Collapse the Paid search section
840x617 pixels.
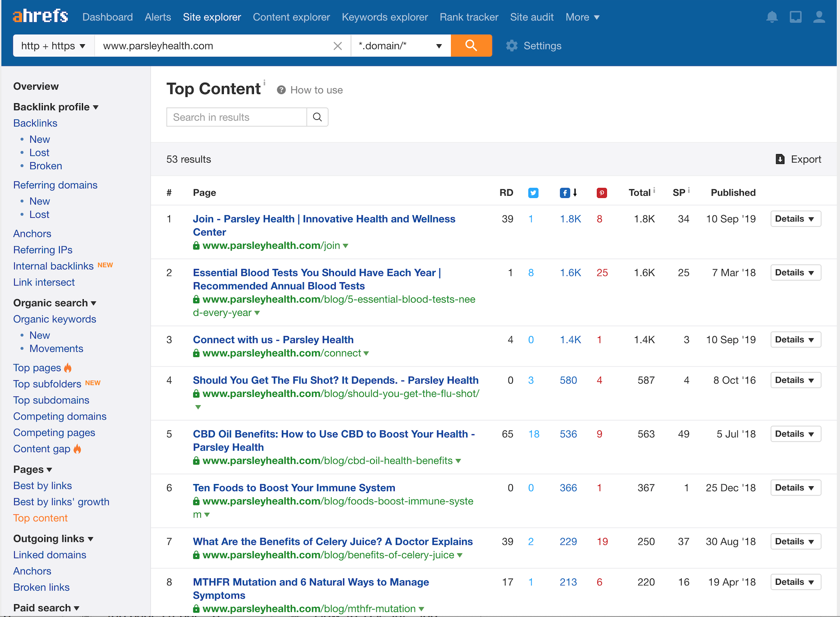pyautogui.click(x=46, y=608)
